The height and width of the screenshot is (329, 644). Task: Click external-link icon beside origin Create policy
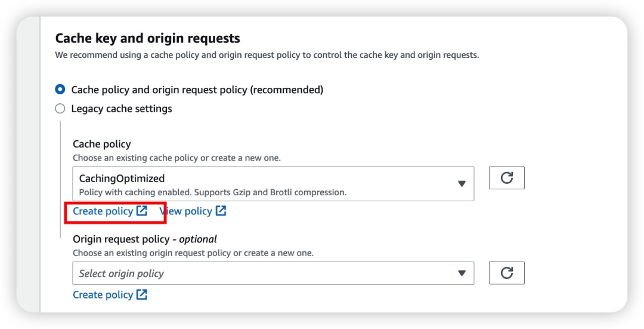141,294
